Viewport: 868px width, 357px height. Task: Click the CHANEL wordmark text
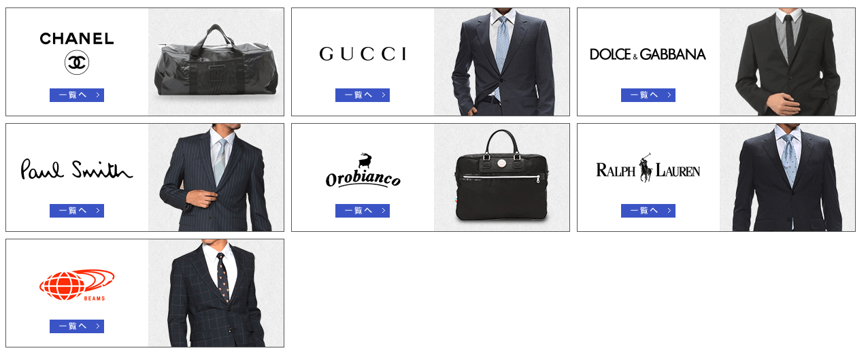(x=77, y=39)
